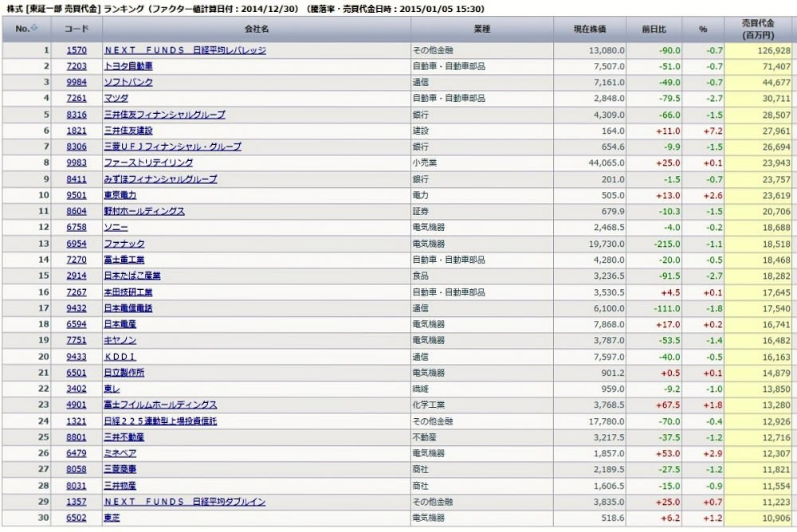Select trading value cell 126,928

coord(759,50)
